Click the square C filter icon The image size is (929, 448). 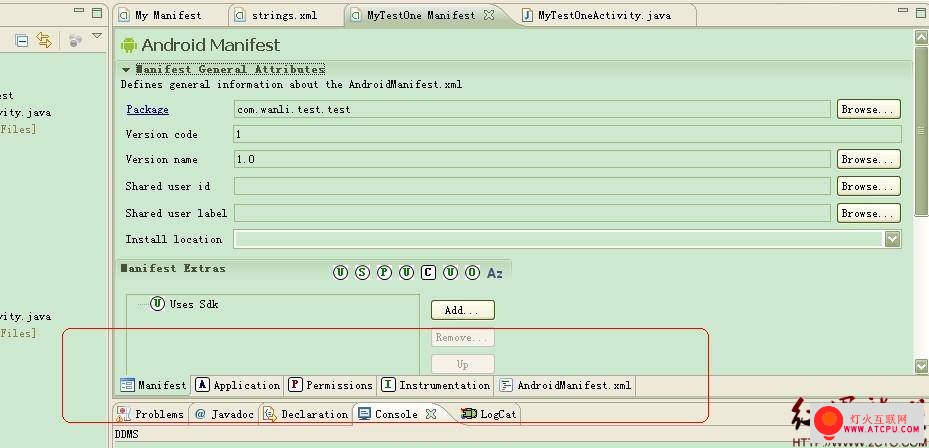(x=428, y=273)
